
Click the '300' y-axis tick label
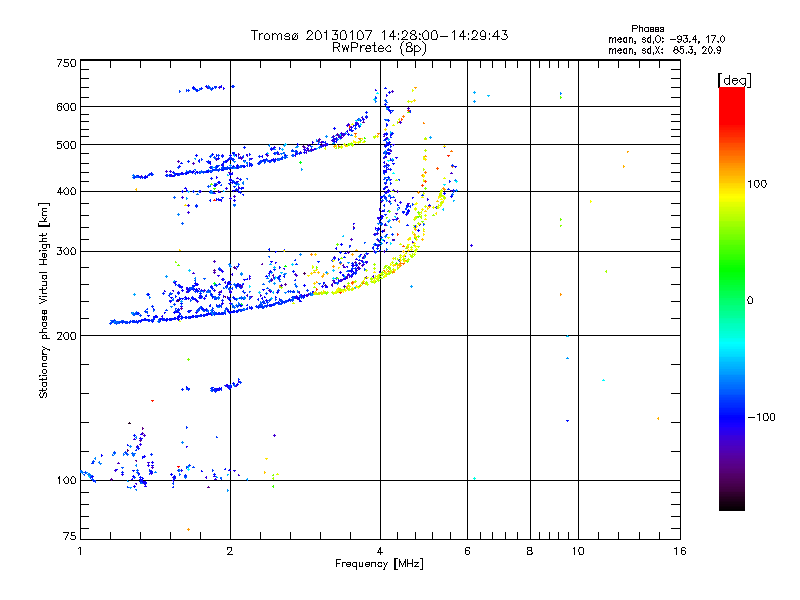(x=66, y=251)
